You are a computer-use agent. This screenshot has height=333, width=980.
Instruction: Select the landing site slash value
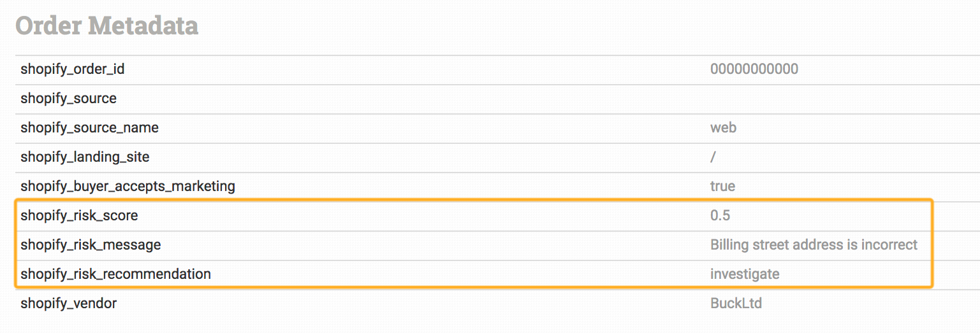[x=713, y=157]
